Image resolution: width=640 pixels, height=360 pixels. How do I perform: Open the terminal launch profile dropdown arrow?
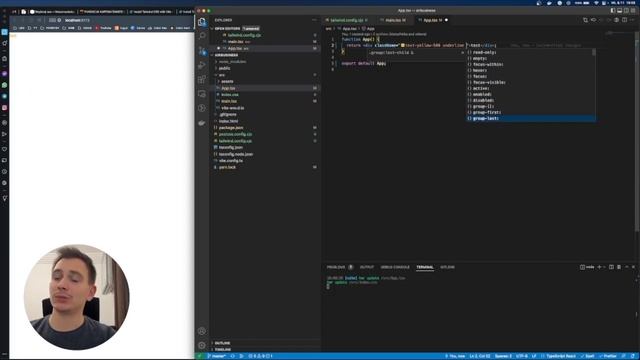(x=604, y=267)
